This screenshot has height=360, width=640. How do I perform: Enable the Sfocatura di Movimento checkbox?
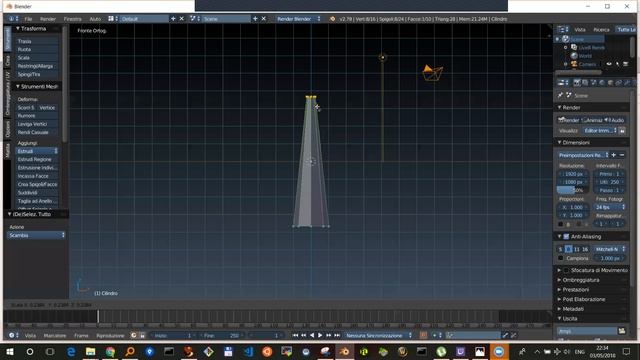566,270
